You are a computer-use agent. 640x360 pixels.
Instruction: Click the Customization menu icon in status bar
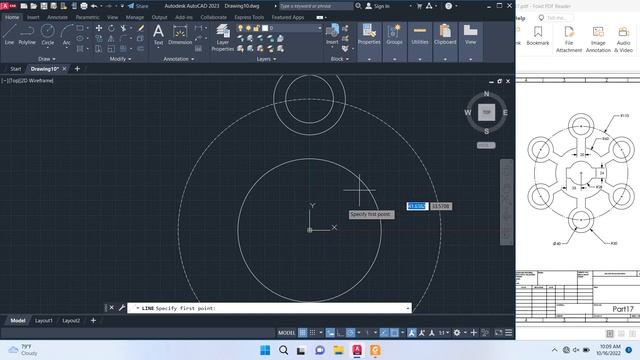tap(509, 333)
